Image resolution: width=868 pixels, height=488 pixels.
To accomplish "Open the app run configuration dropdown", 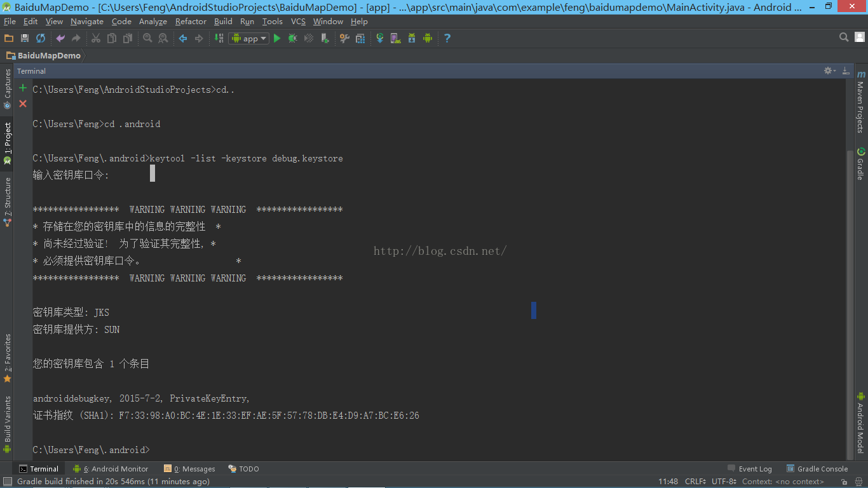I will [x=248, y=38].
